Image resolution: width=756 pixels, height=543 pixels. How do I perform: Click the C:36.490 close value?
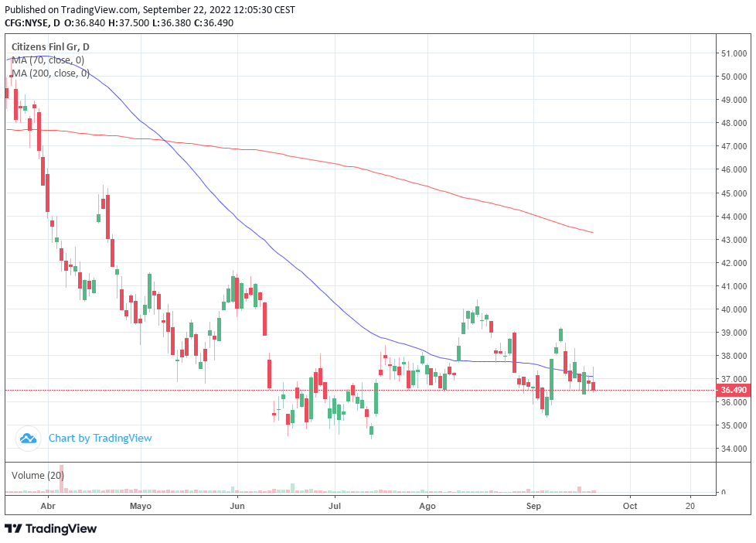pos(213,22)
